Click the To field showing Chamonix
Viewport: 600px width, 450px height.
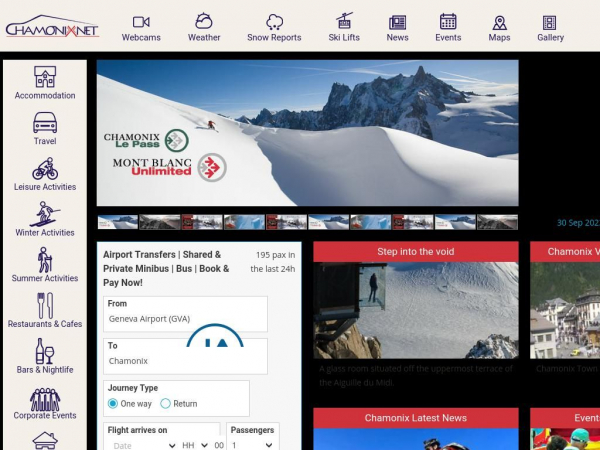point(185,356)
